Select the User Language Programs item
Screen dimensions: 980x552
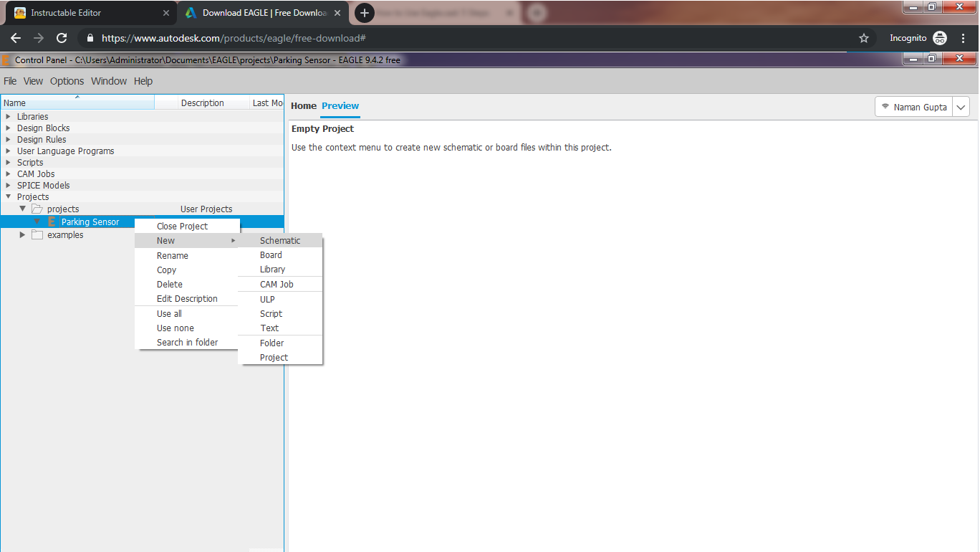[x=66, y=151]
